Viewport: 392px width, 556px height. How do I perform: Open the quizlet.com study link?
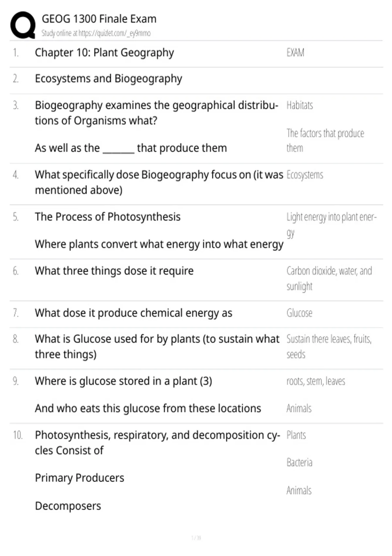tap(96, 33)
